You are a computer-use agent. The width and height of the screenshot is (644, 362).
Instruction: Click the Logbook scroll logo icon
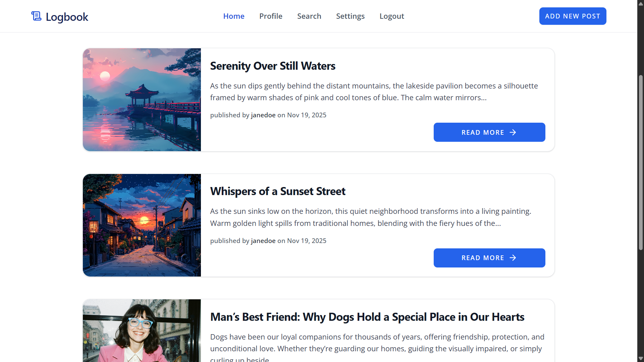point(36,16)
